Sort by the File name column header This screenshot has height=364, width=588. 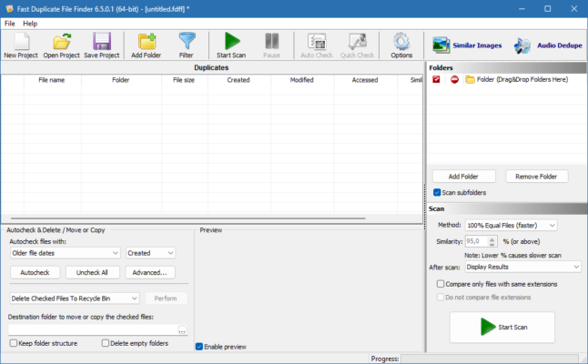coord(53,80)
